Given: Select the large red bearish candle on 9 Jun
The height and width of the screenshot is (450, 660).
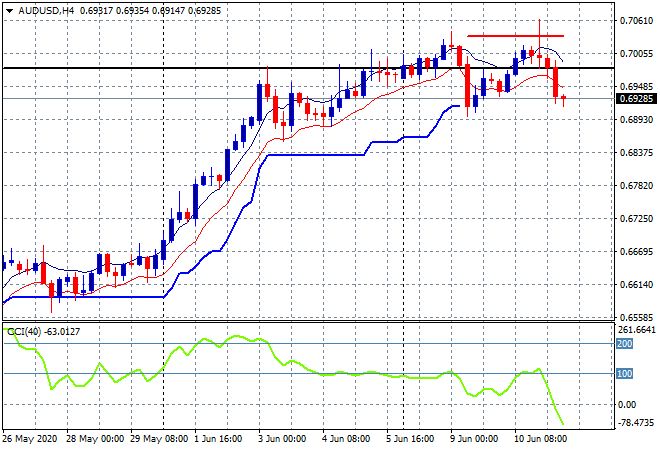Looking at the screenshot, I should 467,85.
